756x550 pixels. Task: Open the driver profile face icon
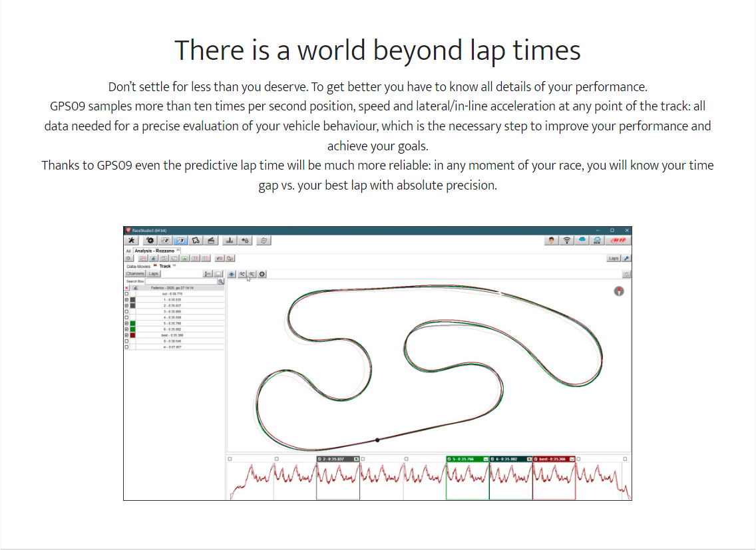[x=551, y=240]
